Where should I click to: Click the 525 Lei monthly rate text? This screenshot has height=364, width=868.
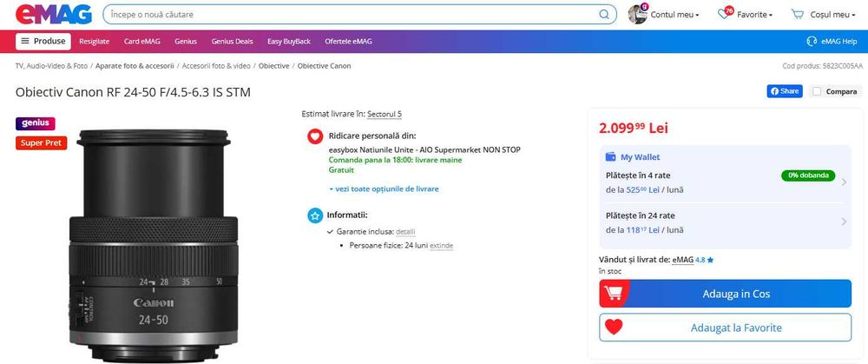[644, 189]
